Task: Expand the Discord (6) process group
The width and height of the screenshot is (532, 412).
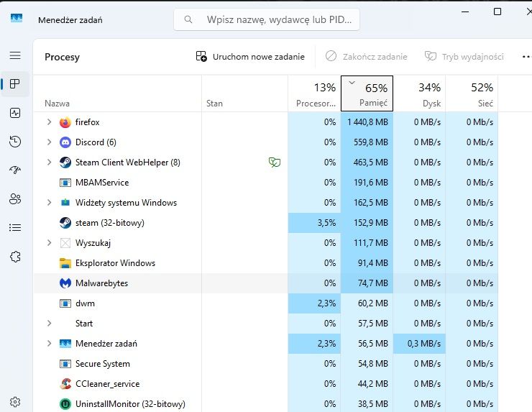Action: 49,142
